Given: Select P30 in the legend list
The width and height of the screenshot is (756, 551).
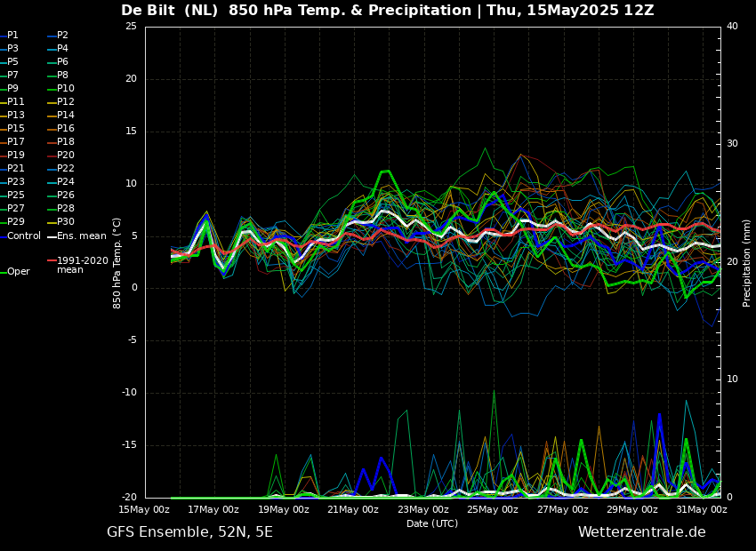Looking at the screenshot, I should tap(66, 222).
